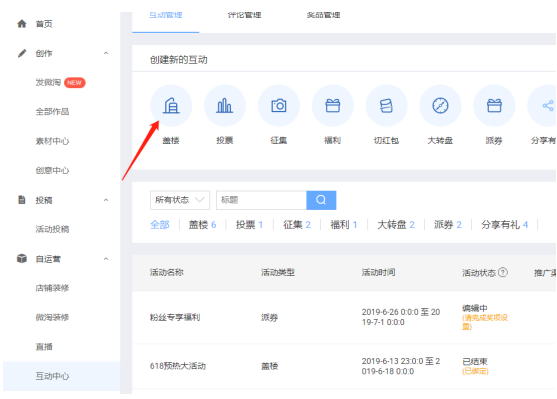The height and width of the screenshot is (399, 557).
Task: Filter list by 分享有礼 4
Action: (504, 225)
